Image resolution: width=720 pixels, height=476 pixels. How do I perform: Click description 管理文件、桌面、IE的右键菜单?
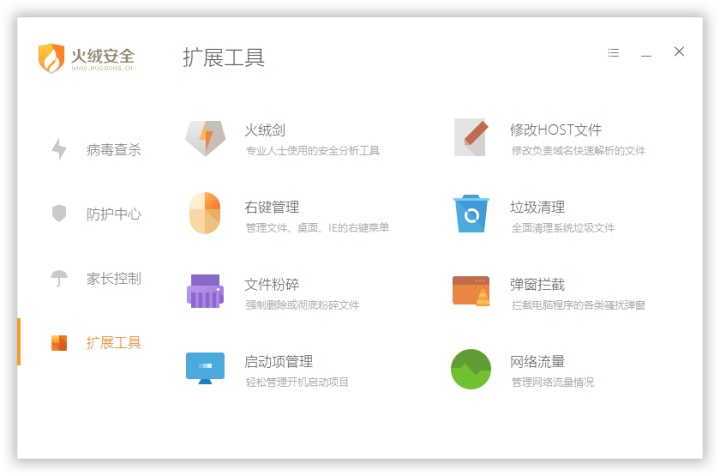click(317, 228)
